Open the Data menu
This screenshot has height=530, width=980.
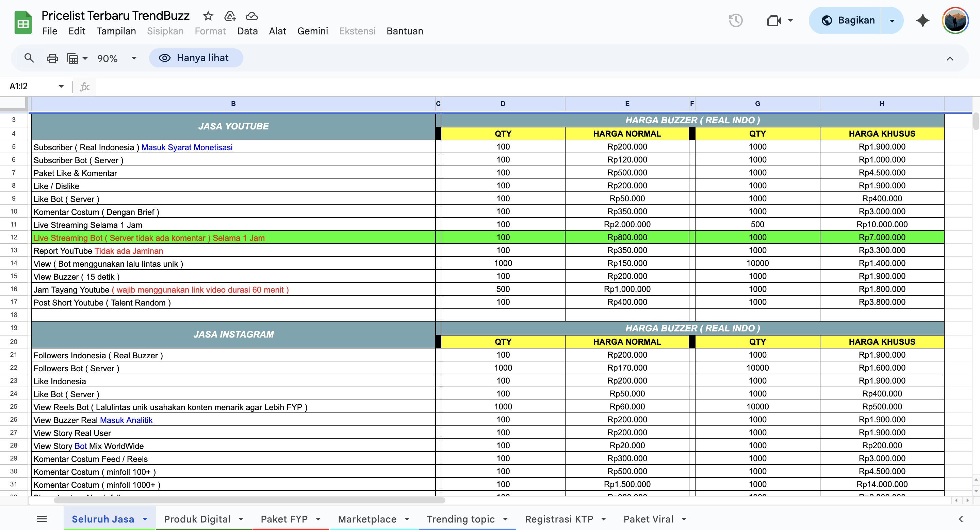[247, 31]
